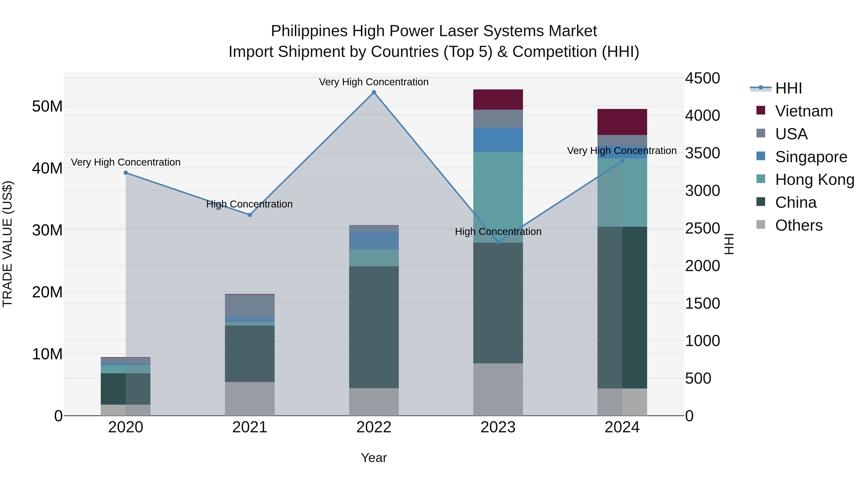
Task: Click the Vietnam maroon legend swatch
Action: [x=760, y=110]
